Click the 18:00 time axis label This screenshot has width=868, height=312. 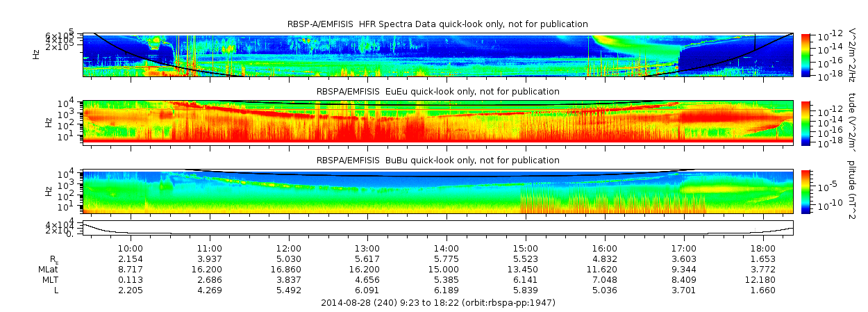[x=763, y=248]
